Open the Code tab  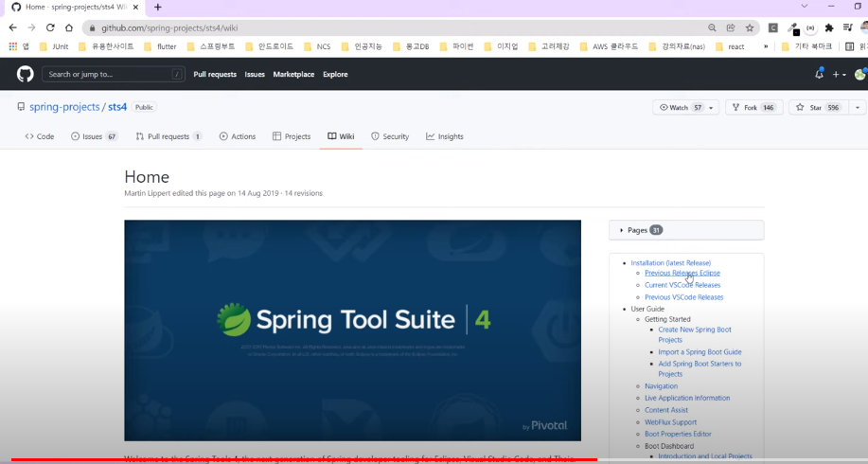pyautogui.click(x=40, y=136)
